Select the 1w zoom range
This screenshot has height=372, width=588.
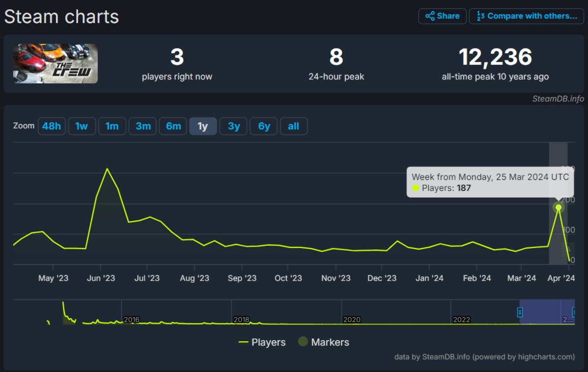(x=82, y=126)
